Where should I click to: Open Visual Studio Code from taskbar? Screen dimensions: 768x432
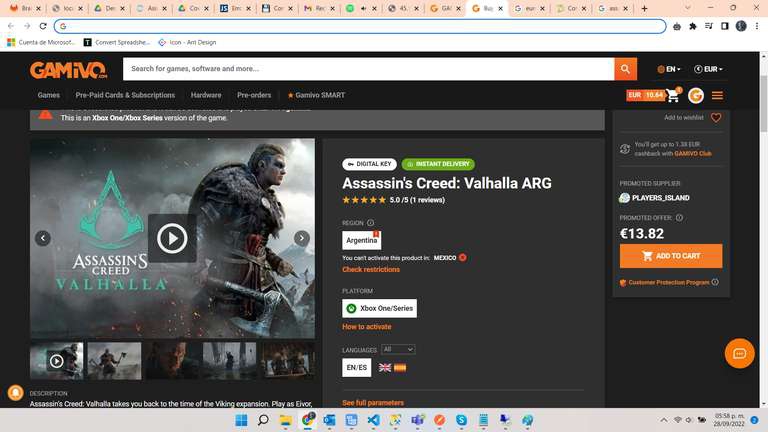click(373, 420)
